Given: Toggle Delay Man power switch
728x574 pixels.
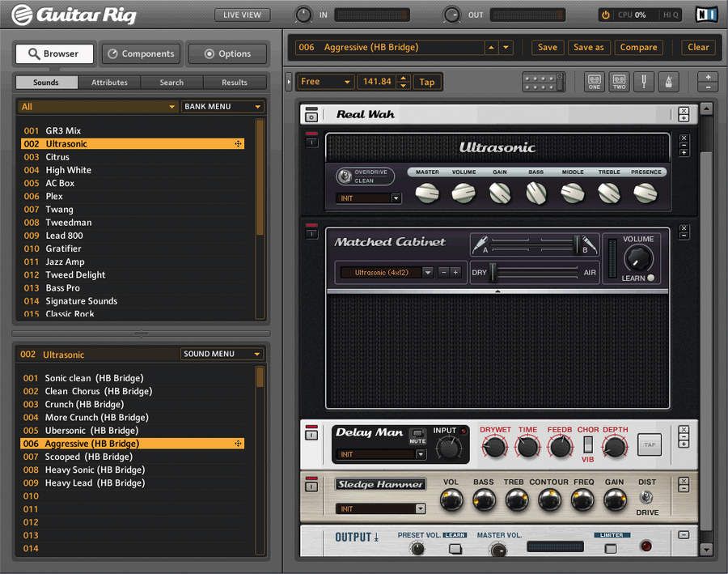Looking at the screenshot, I should pos(312,434).
